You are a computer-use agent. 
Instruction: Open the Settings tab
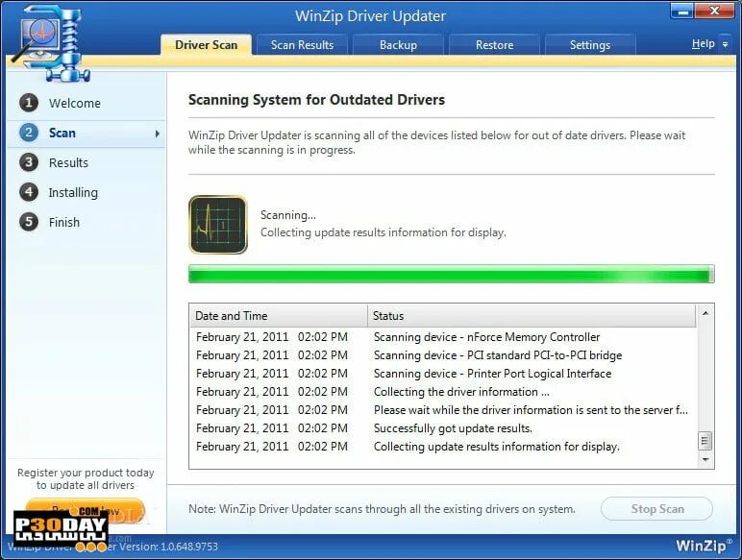tap(589, 45)
